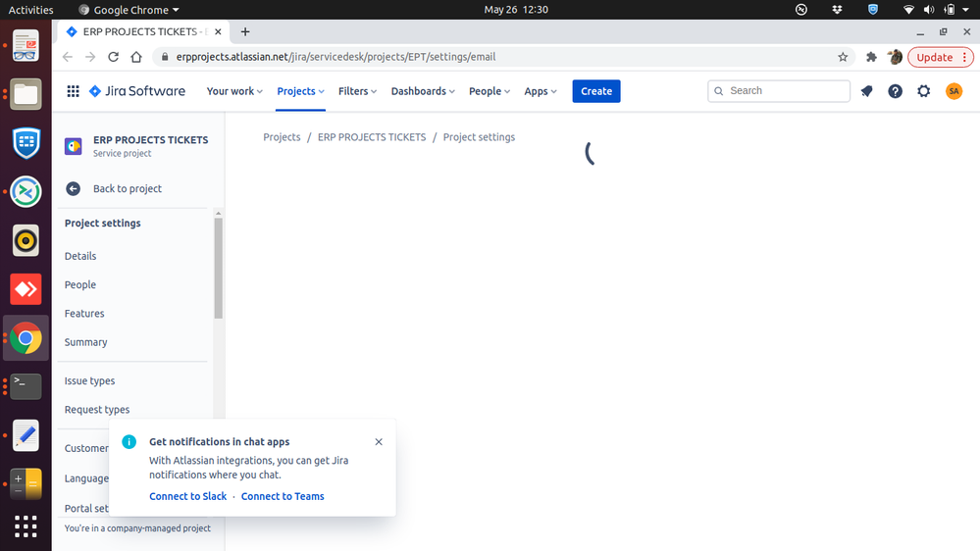Image resolution: width=980 pixels, height=551 pixels.
Task: Click the Back to project arrow icon
Action: [x=74, y=188]
